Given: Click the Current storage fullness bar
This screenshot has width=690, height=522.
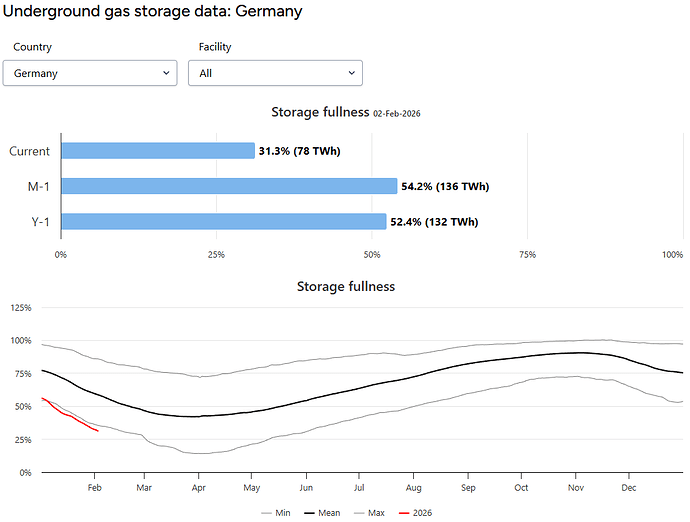Looking at the screenshot, I should point(158,151).
